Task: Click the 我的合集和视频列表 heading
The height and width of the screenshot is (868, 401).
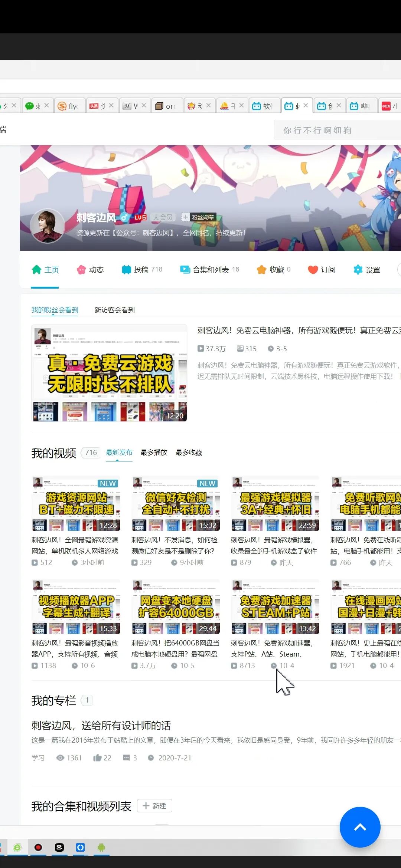Action: click(x=81, y=806)
